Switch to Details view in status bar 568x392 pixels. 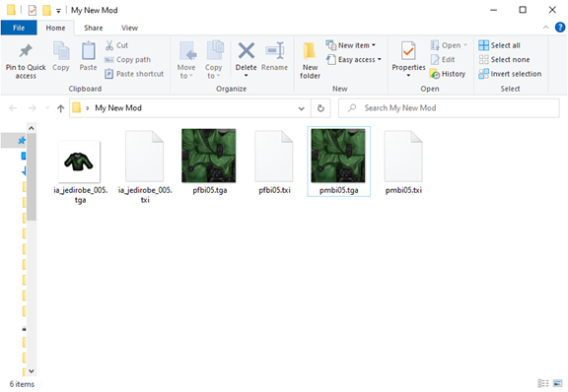543,383
